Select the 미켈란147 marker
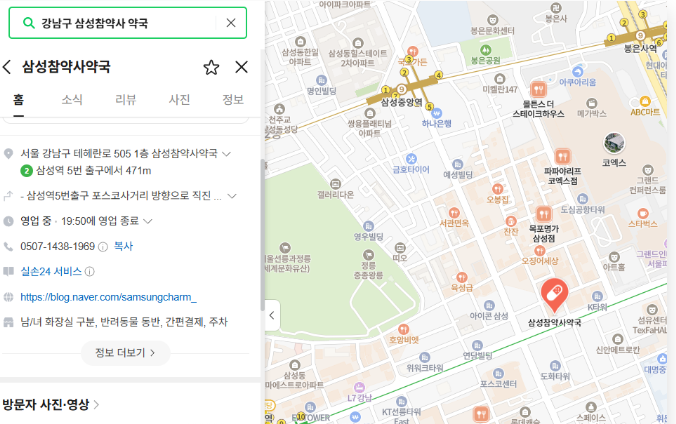The width and height of the screenshot is (676, 424). click(500, 79)
